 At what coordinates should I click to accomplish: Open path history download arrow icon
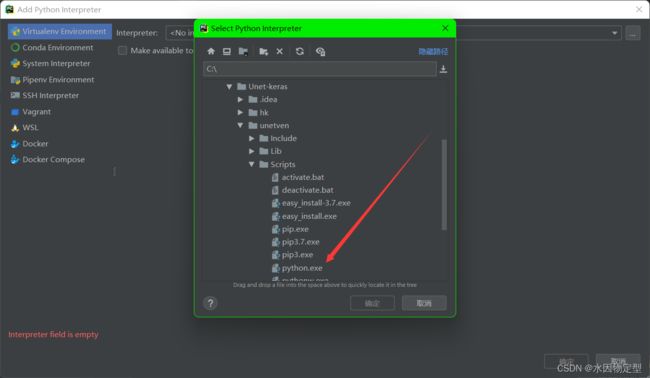point(443,69)
